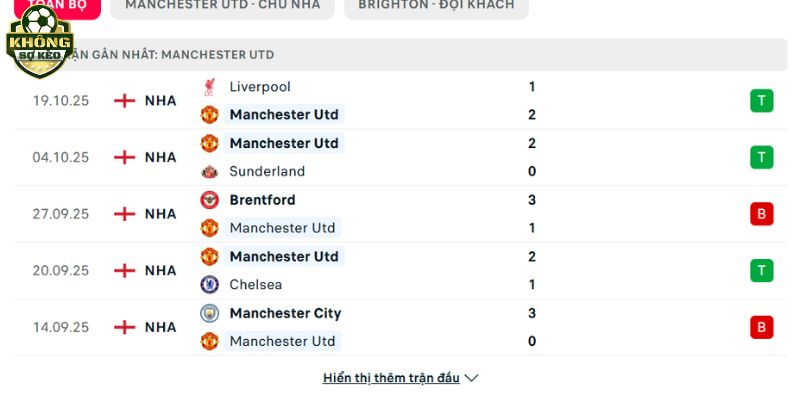Click the Sunderland club crest
Viewport: 800px width, 400px height.
210,171
